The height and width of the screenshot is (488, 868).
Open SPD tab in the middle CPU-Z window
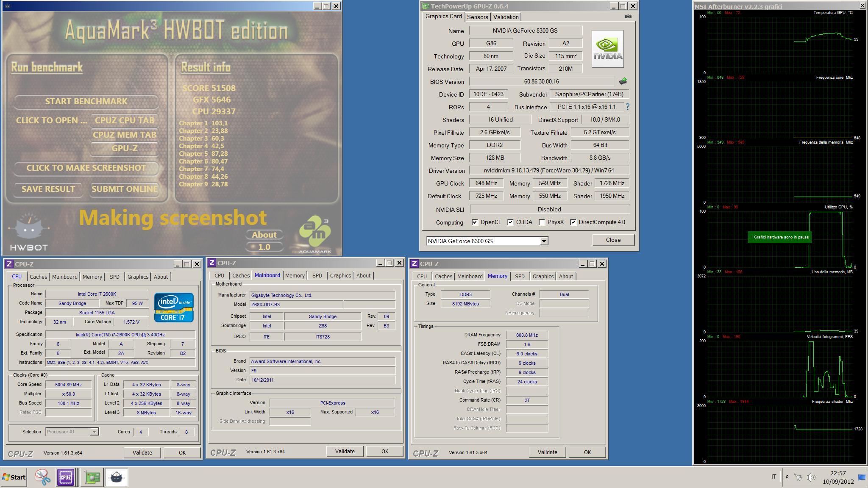(317, 275)
